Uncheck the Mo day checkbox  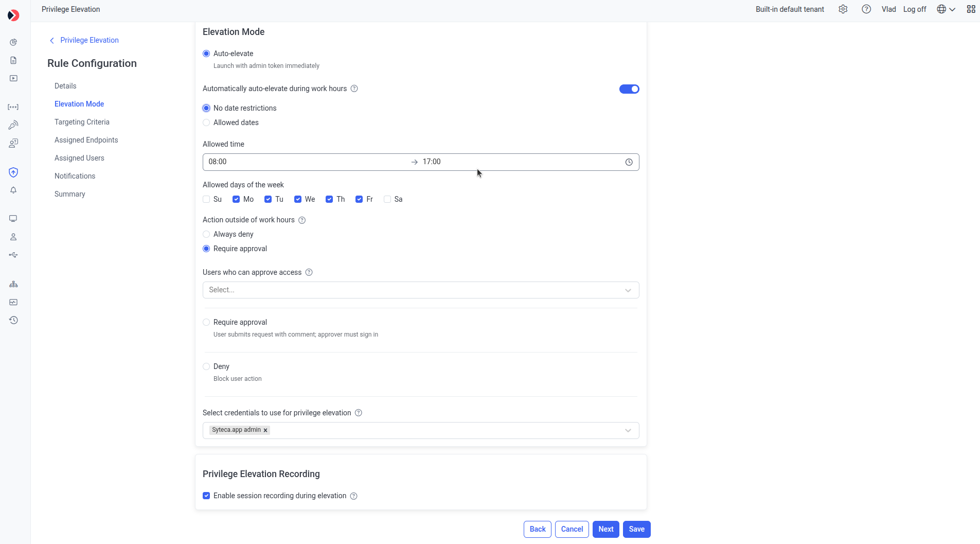[236, 199]
